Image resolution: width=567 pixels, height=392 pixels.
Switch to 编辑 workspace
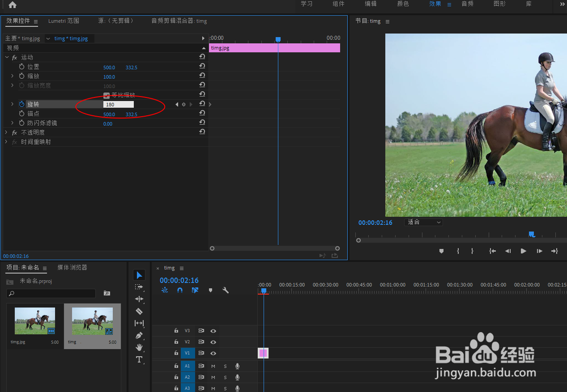coord(371,4)
